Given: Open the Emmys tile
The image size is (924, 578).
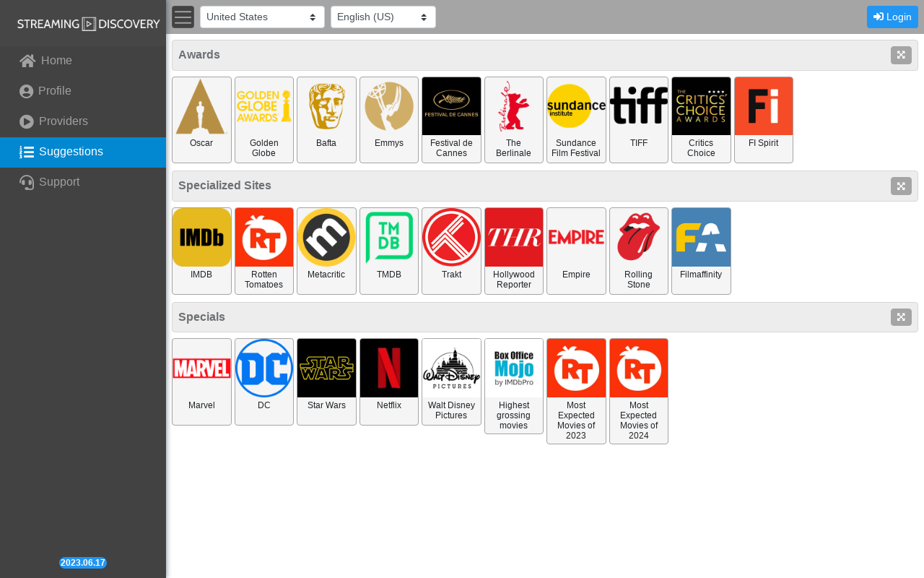Looking at the screenshot, I should click(389, 120).
